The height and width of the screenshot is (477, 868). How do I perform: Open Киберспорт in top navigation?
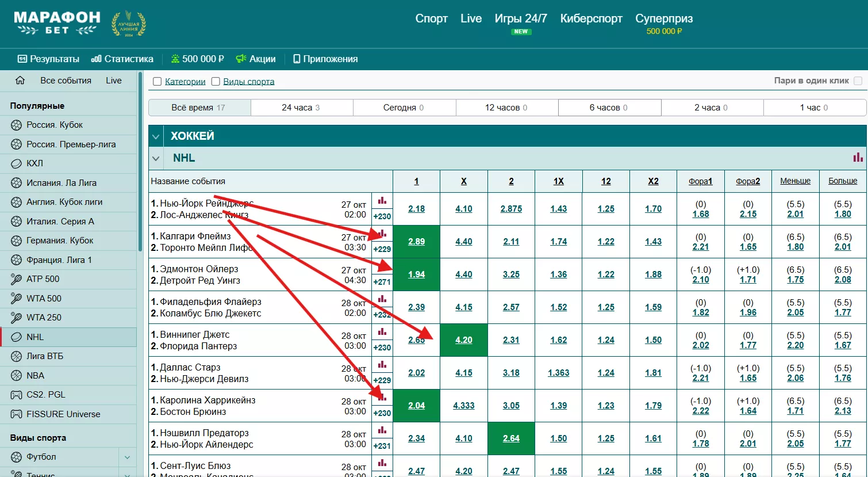click(x=592, y=18)
